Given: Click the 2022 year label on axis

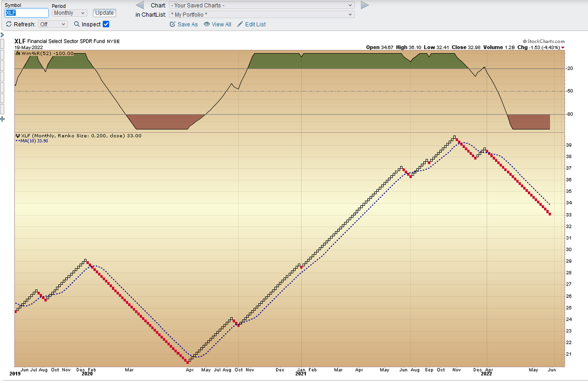Looking at the screenshot, I should (487, 374).
